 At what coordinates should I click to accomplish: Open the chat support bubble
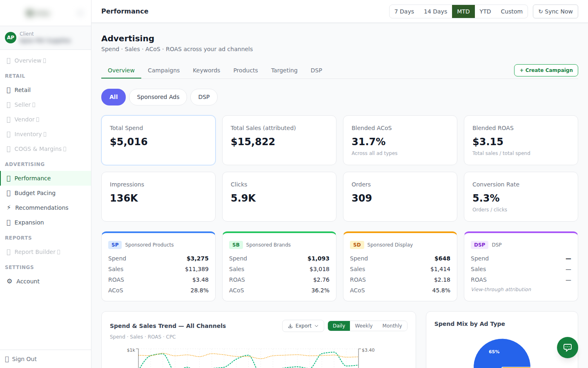click(x=567, y=347)
